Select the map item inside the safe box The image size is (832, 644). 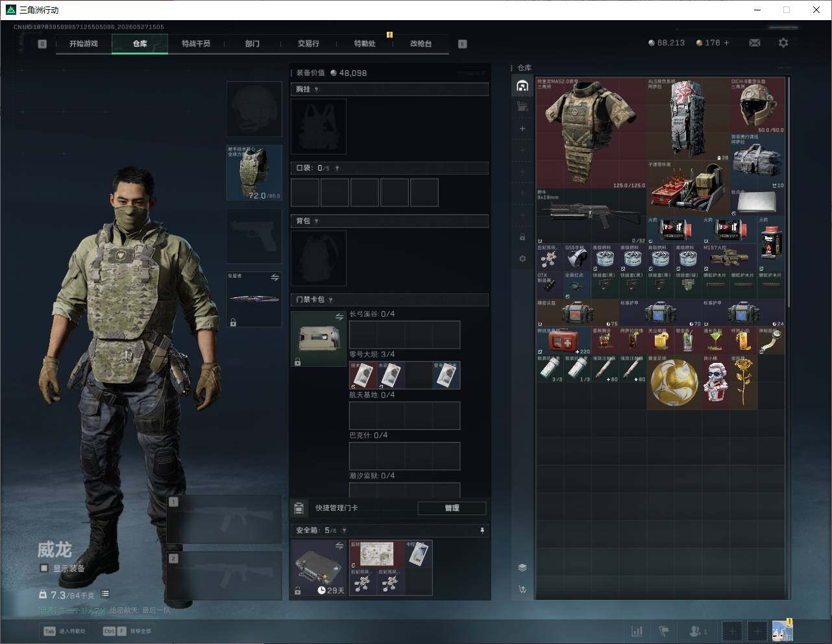377,554
